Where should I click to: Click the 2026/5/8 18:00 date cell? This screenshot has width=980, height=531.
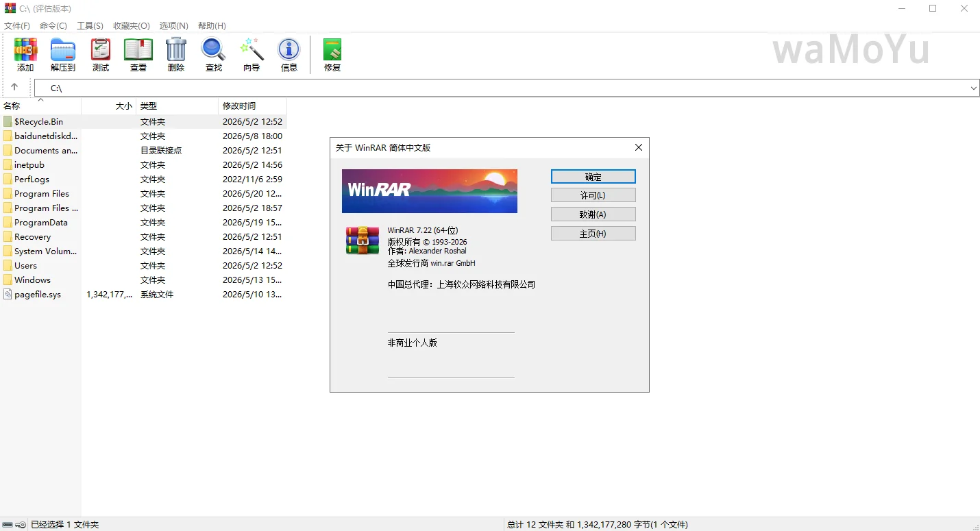click(252, 136)
